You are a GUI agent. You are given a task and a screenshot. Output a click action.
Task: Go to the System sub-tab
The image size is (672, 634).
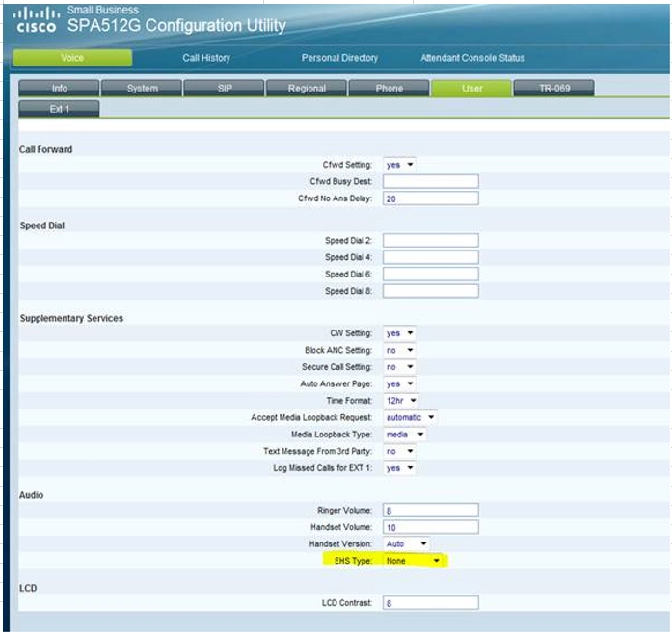(x=142, y=89)
